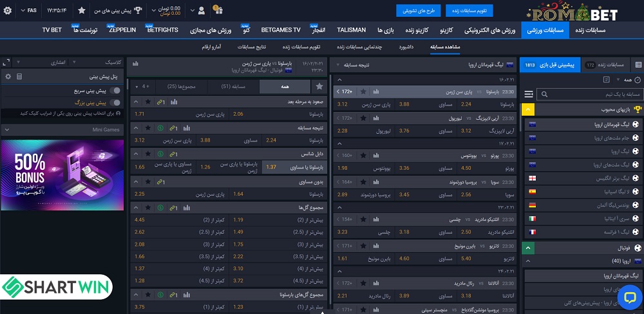Click the تقویم مسابقات زنده blue button
This screenshot has height=314, width=644.
tap(469, 11)
